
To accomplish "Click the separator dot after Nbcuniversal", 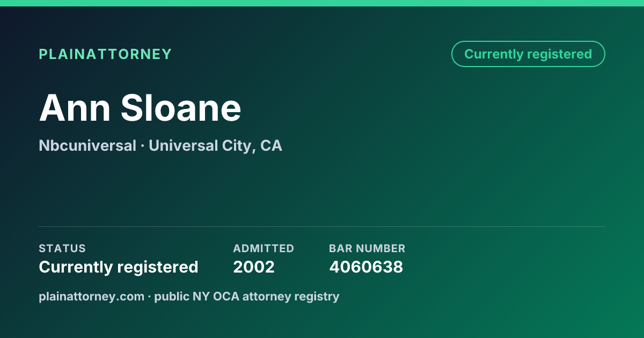I will pyautogui.click(x=143, y=146).
